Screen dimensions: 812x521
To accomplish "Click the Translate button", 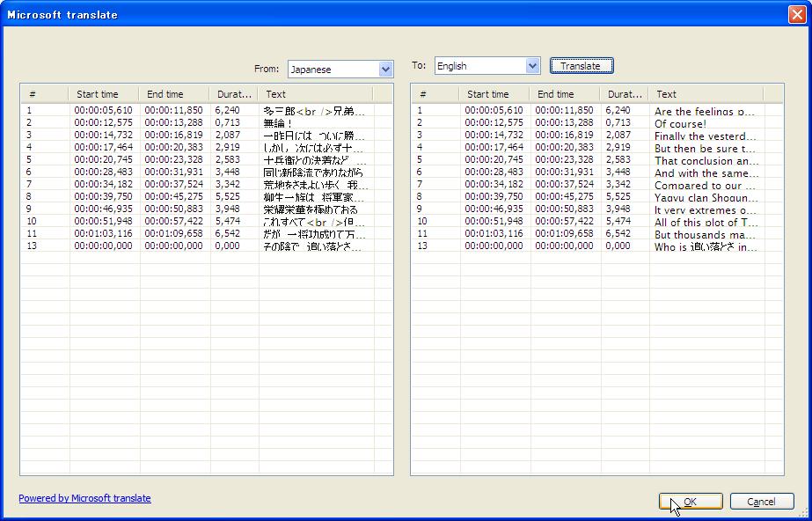I will point(582,66).
